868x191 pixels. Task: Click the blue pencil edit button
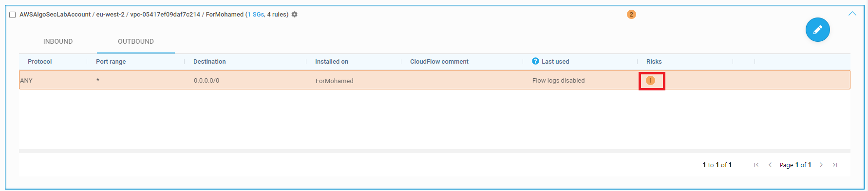pos(817,30)
